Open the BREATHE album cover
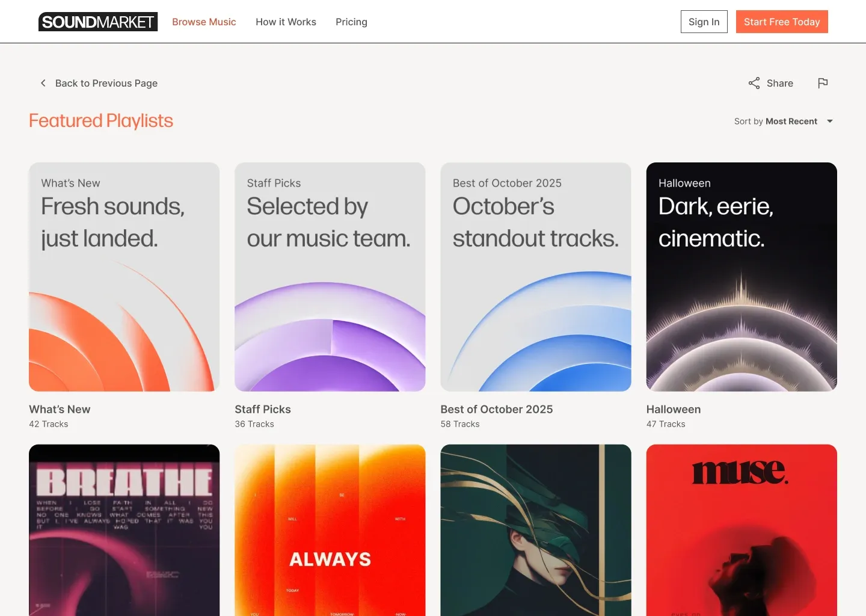 pyautogui.click(x=124, y=530)
